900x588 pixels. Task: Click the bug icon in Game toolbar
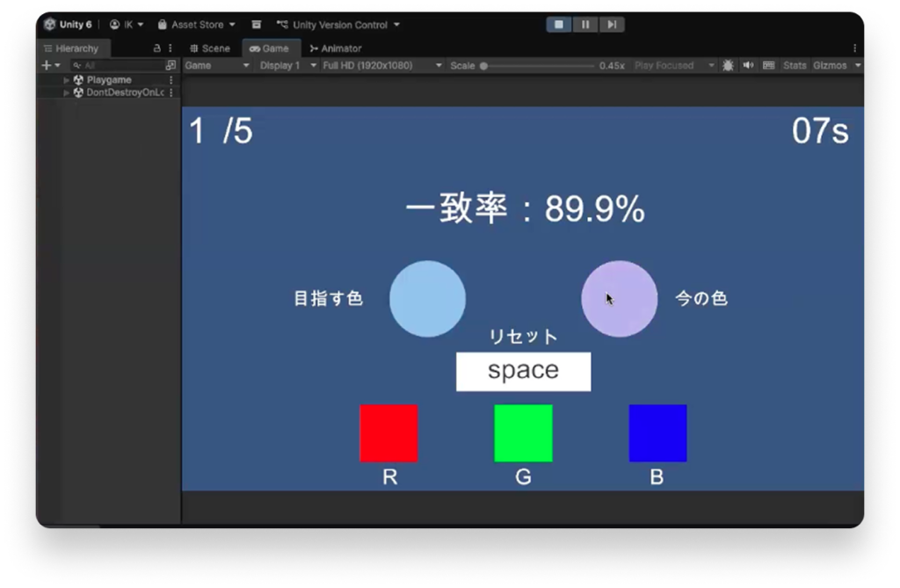tap(728, 66)
